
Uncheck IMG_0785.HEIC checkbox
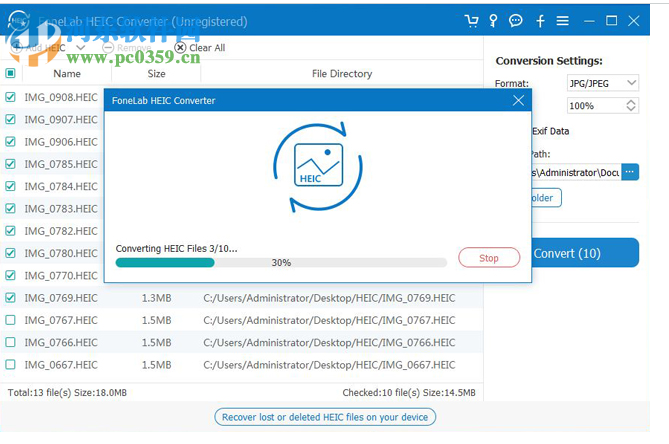10,164
